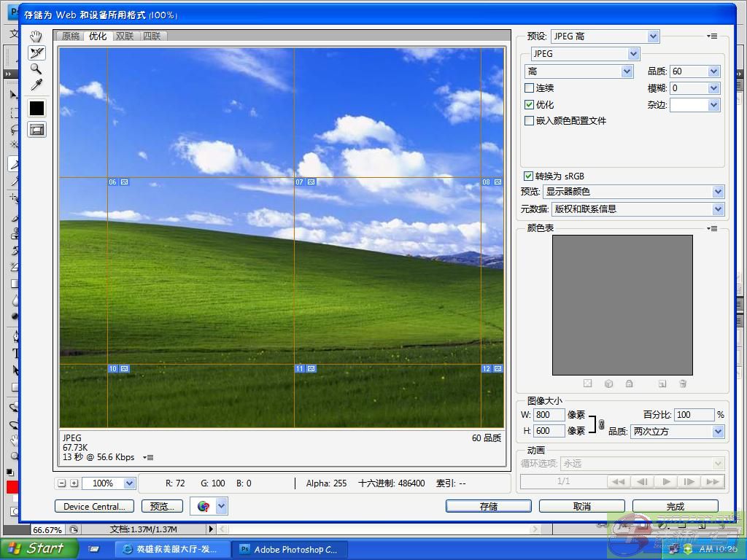Switch to the 优化 tab
The height and width of the screenshot is (560, 747).
(98, 36)
